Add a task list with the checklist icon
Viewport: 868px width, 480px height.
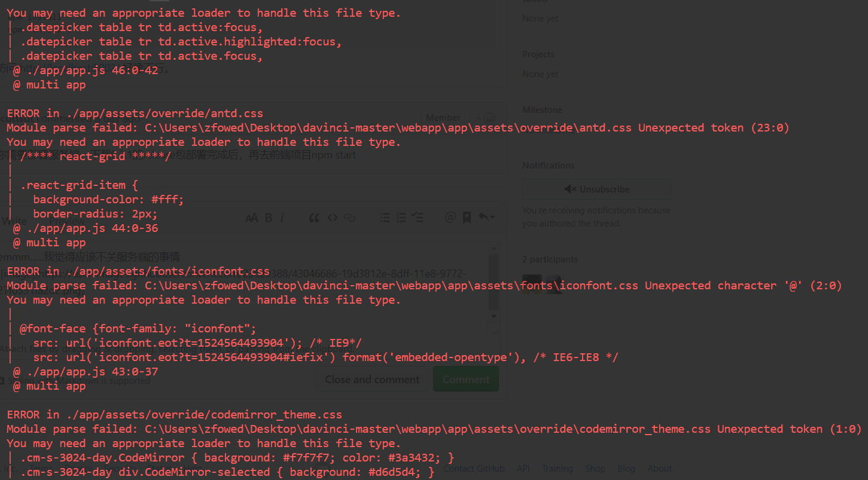click(x=418, y=217)
